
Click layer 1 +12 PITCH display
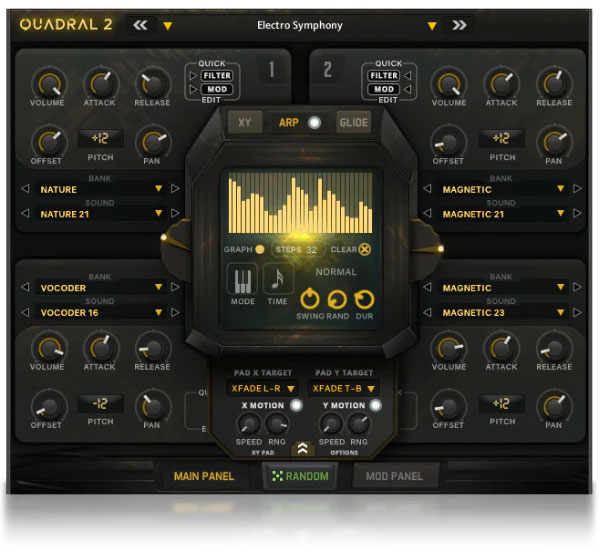[101, 138]
